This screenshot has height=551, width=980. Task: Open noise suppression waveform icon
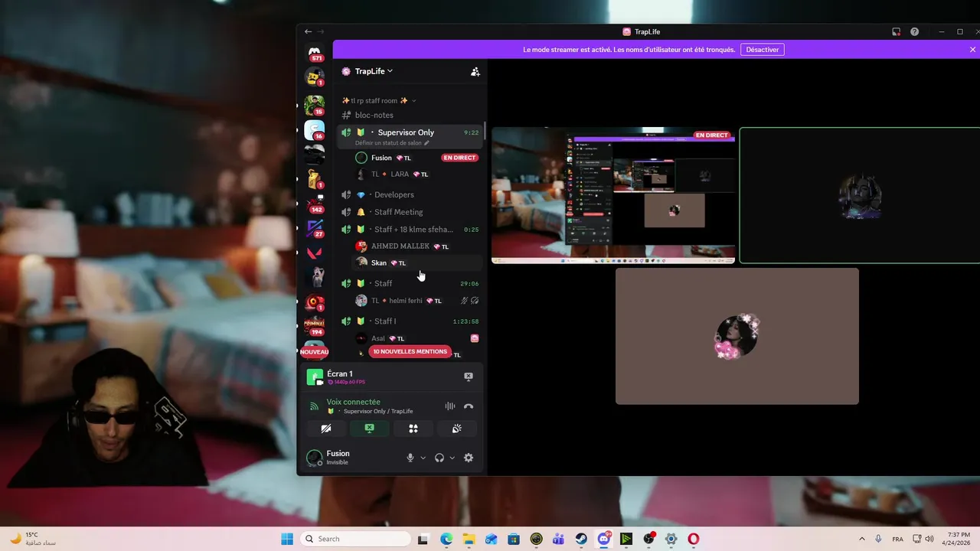pos(450,406)
